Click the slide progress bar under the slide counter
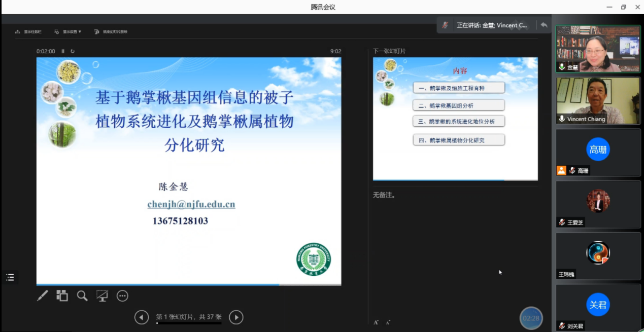This screenshot has height=332, width=644. [x=188, y=323]
